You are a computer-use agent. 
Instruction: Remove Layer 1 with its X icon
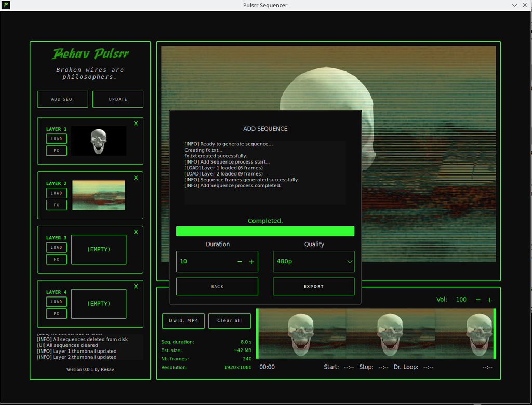(136, 124)
